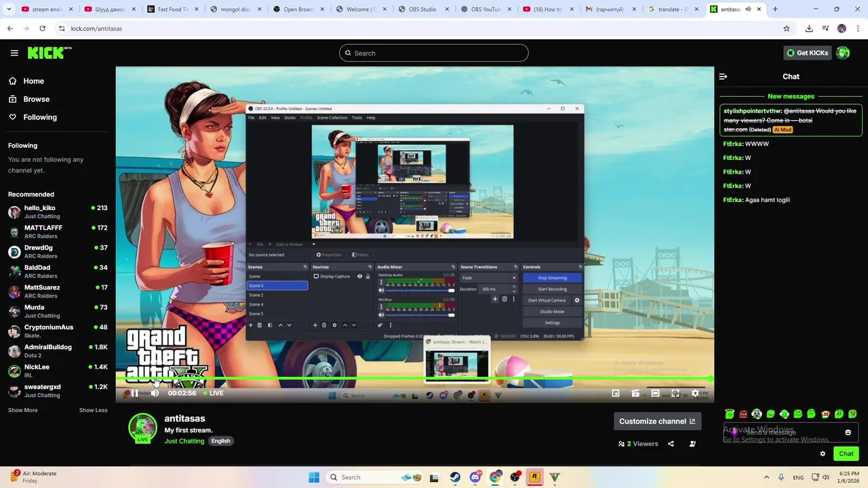Open the Kick hamburger sidebar menu
This screenshot has height=488, width=868.
pos(14,53)
